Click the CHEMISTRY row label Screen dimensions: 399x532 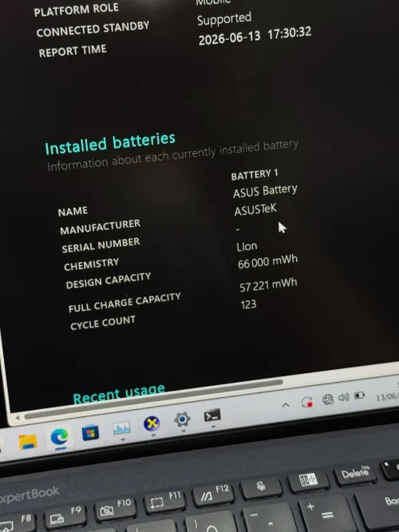coord(91,264)
